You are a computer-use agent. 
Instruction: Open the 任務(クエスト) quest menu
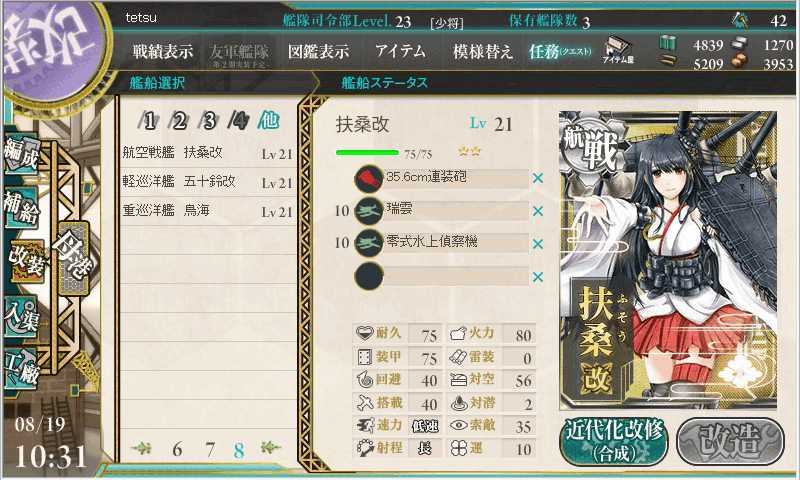(560, 51)
